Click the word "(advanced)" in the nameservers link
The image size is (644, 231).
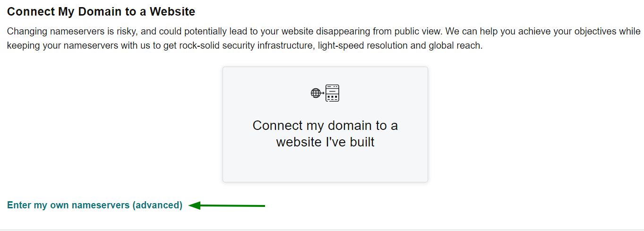tap(157, 205)
